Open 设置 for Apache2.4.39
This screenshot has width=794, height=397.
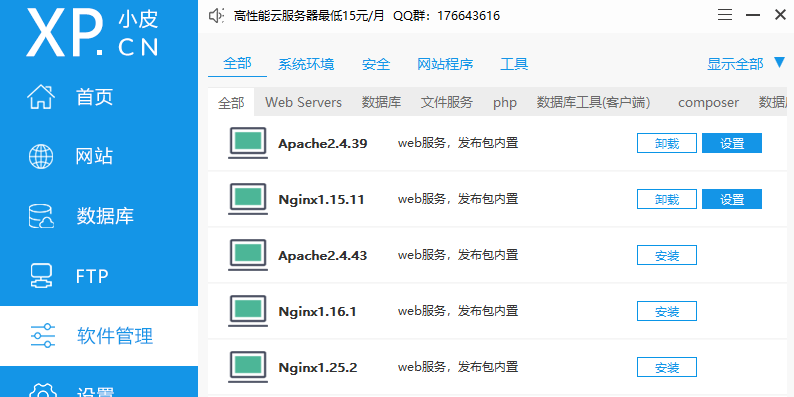click(732, 143)
